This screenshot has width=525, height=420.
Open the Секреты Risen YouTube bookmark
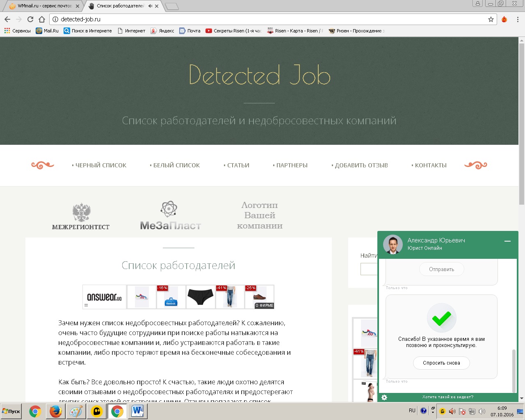[x=233, y=31]
